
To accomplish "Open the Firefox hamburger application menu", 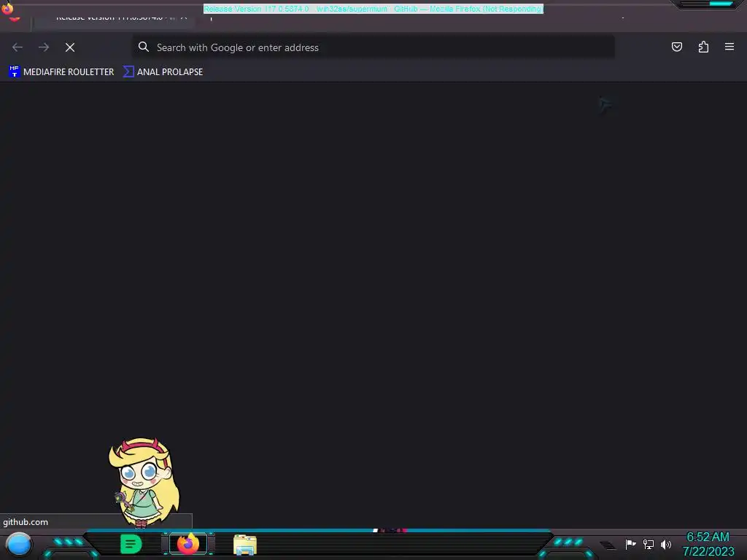I will (x=729, y=47).
